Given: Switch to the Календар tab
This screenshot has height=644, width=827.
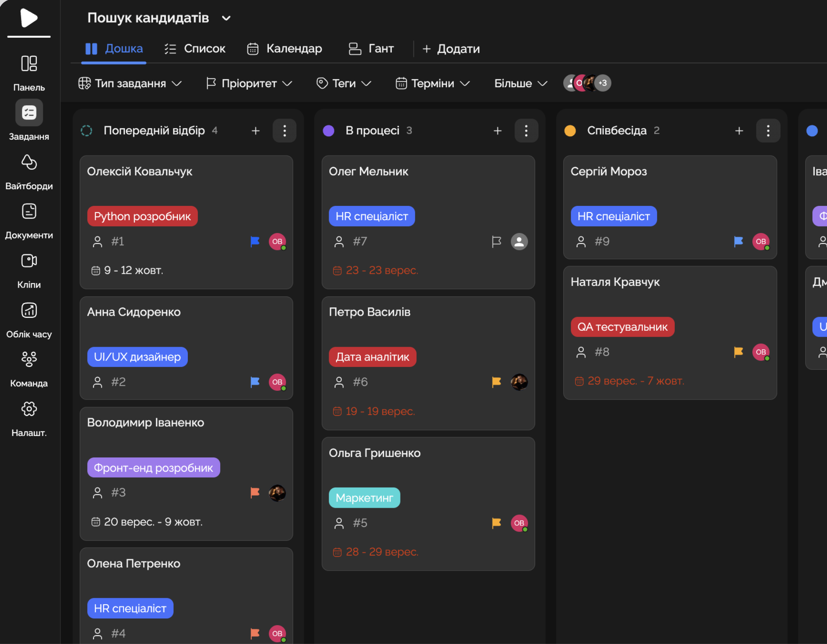Looking at the screenshot, I should point(285,49).
